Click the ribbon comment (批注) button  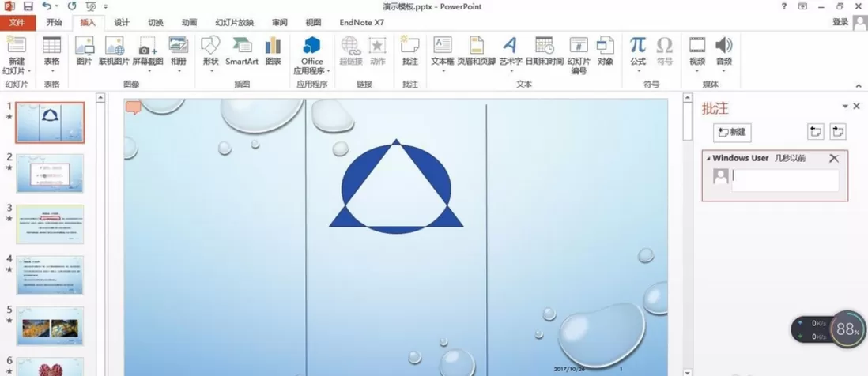pyautogui.click(x=410, y=51)
